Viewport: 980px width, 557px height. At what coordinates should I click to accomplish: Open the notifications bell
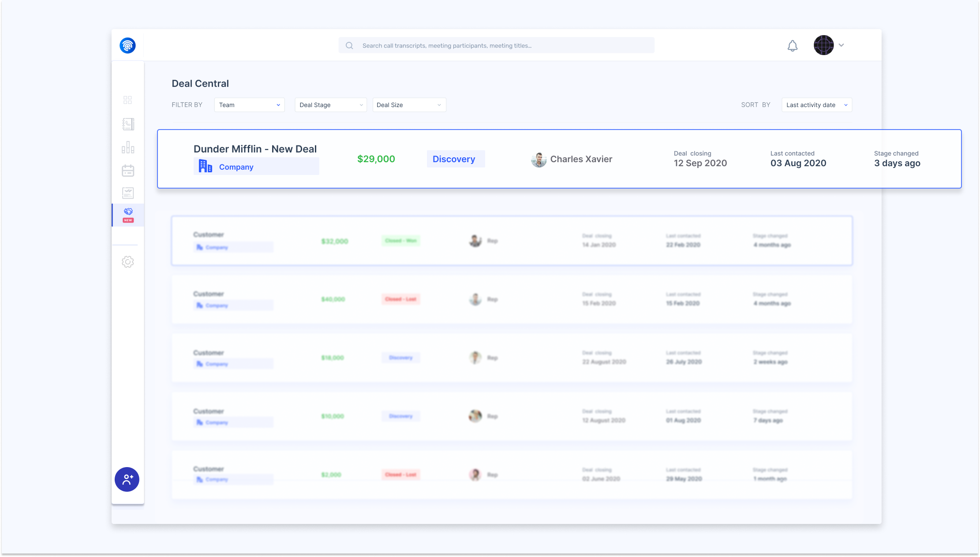tap(793, 46)
